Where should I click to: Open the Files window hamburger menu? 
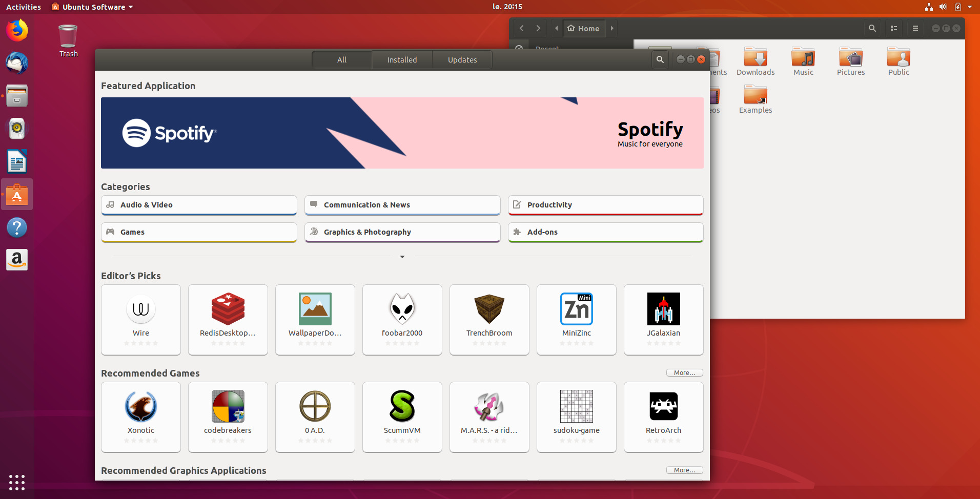(x=915, y=28)
